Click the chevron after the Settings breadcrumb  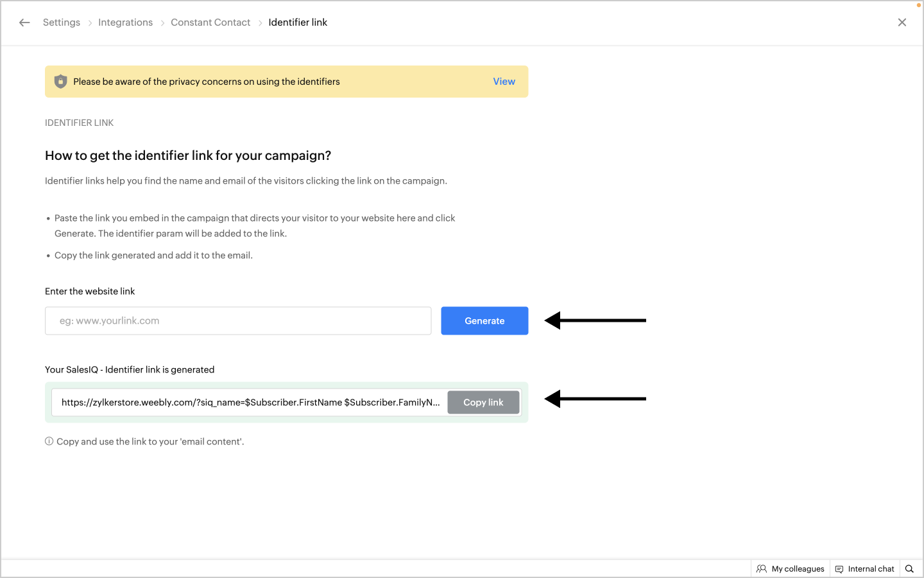point(90,23)
